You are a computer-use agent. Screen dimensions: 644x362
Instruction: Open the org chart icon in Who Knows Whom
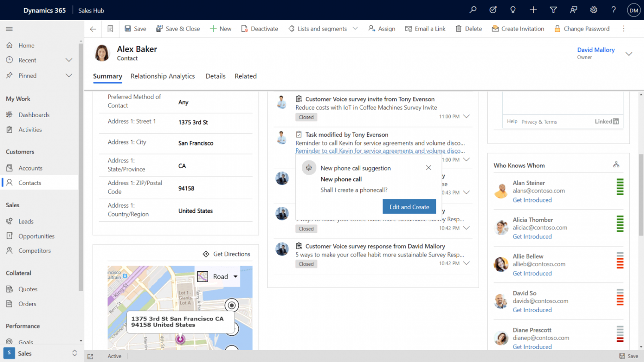617,164
